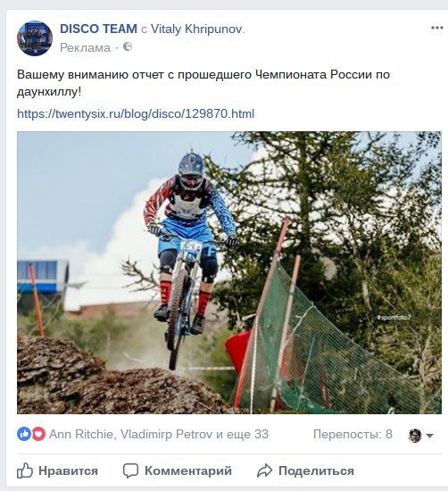Screen dimensions: 448x491
Task: Open the twentysix.ru blog link
Action: pos(136,113)
